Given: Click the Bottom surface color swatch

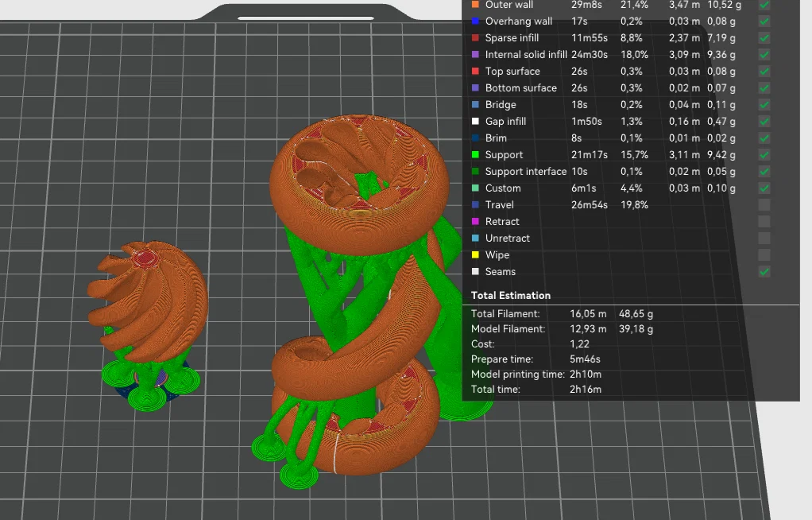Looking at the screenshot, I should [475, 88].
